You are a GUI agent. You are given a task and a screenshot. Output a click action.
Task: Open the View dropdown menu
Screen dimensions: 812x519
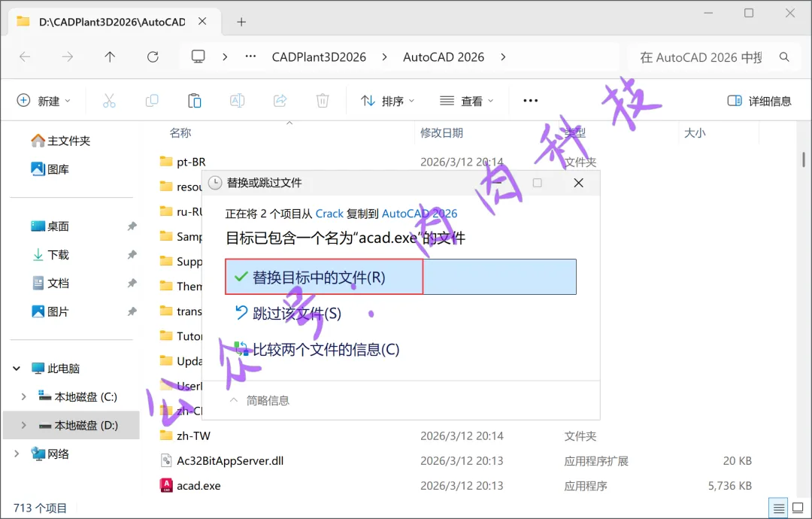coord(466,101)
